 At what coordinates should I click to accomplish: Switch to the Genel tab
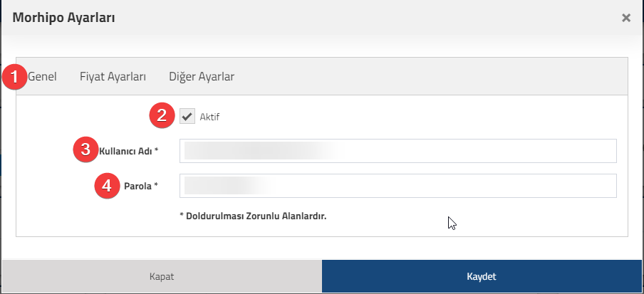[x=42, y=76]
